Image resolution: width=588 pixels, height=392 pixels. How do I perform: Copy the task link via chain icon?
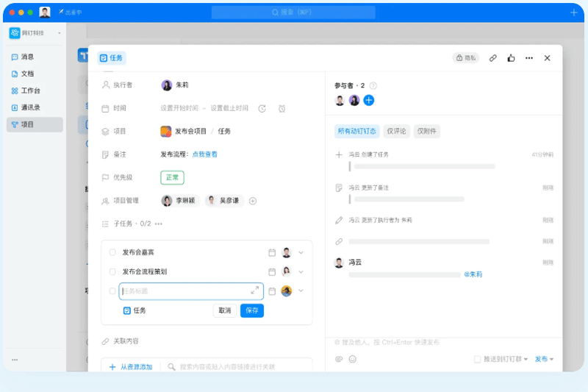tap(493, 58)
